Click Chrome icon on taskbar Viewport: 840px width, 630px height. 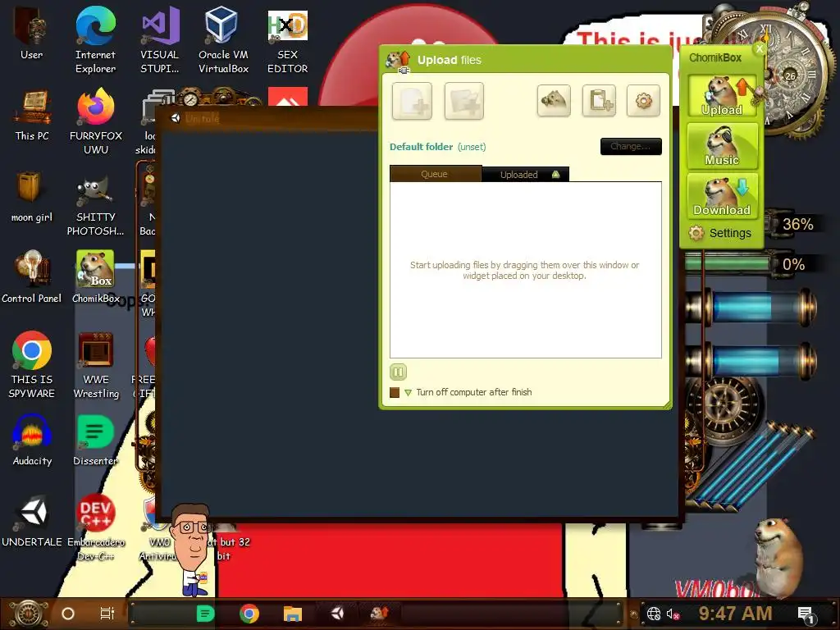tap(249, 614)
